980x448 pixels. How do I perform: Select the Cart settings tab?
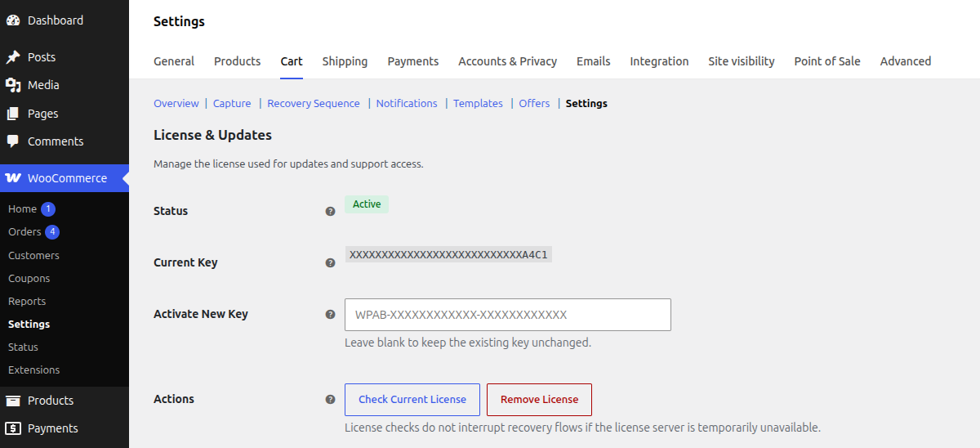click(292, 61)
